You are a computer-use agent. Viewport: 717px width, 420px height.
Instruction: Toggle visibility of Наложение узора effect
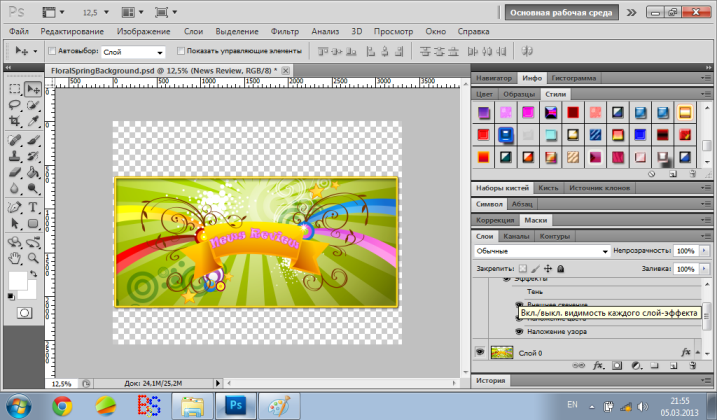519,330
